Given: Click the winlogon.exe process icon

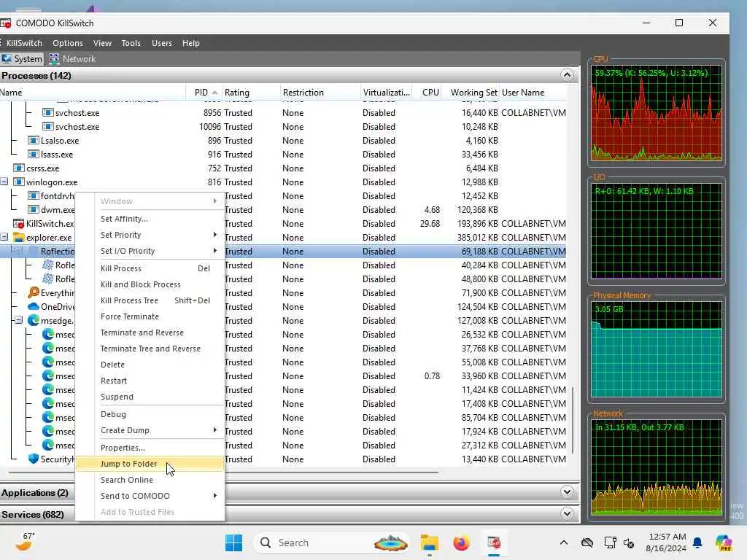Looking at the screenshot, I should 18,182.
